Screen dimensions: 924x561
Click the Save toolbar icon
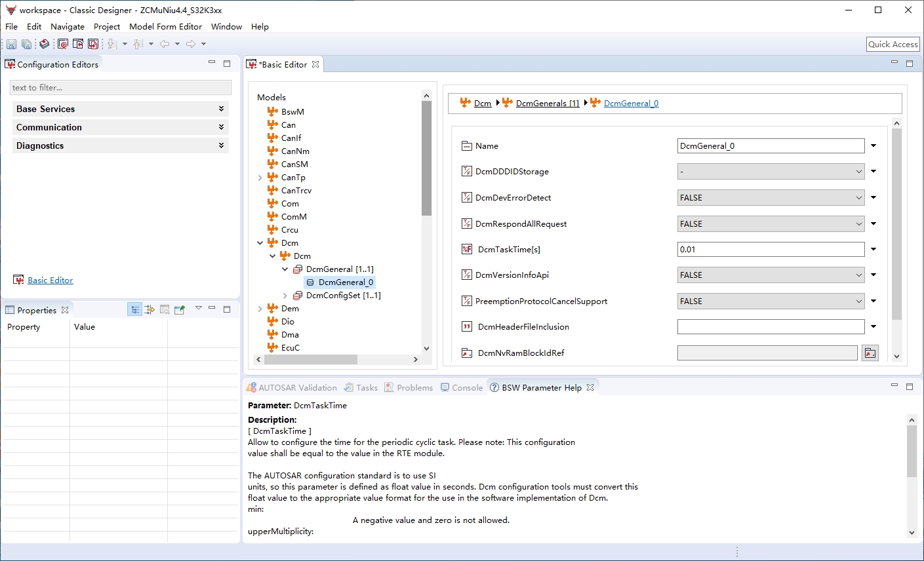point(11,44)
